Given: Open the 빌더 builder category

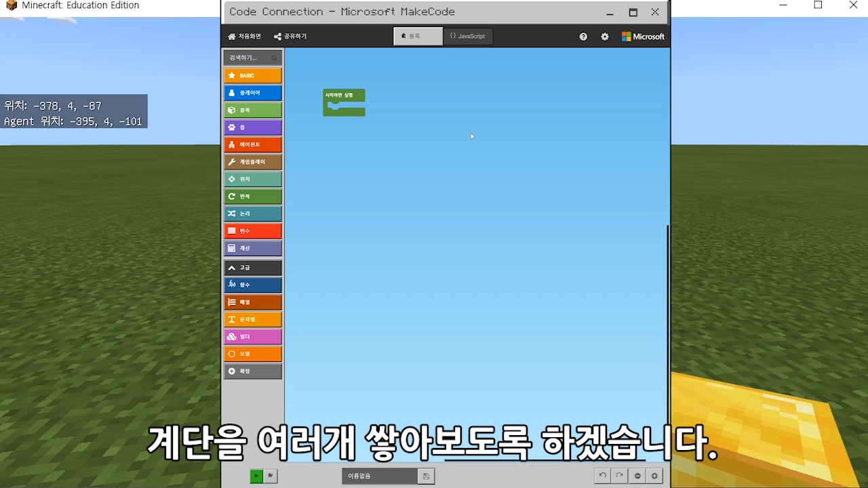Looking at the screenshot, I should point(253,337).
